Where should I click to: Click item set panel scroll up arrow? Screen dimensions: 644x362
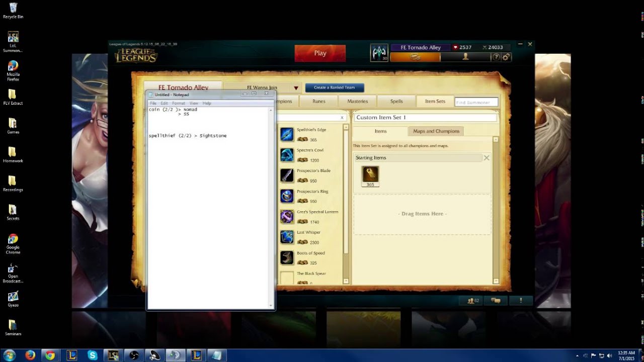click(496, 140)
